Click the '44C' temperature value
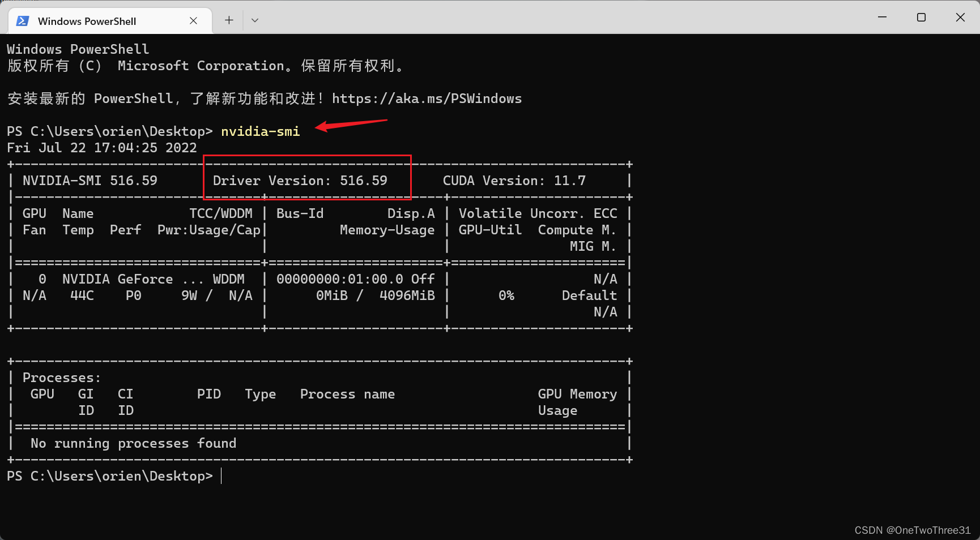 tap(82, 295)
